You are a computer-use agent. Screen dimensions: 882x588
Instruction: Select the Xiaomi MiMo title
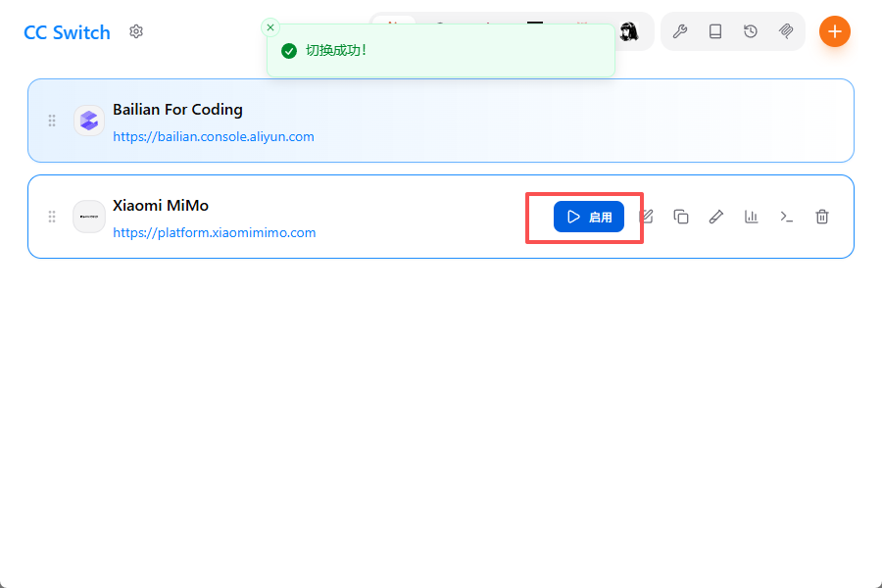pyautogui.click(x=161, y=206)
